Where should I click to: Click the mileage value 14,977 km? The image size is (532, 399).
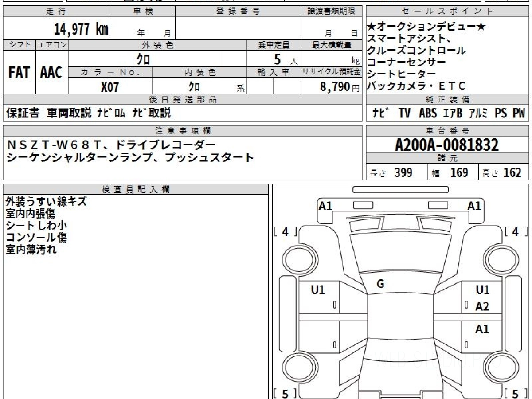81,29
